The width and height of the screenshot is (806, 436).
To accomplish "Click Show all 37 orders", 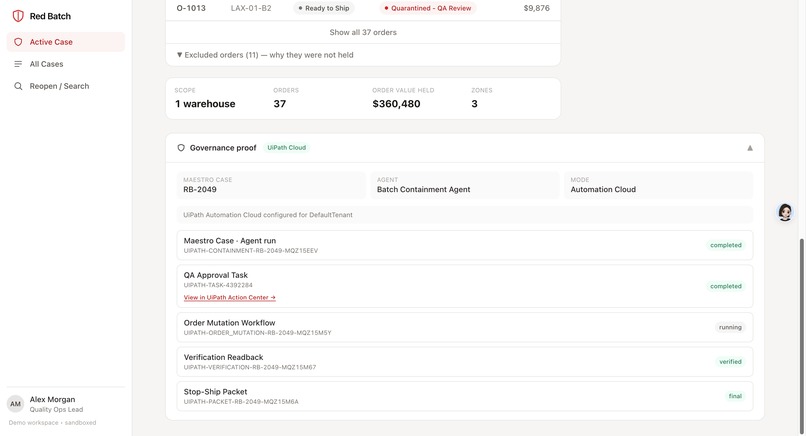I will click(363, 32).
